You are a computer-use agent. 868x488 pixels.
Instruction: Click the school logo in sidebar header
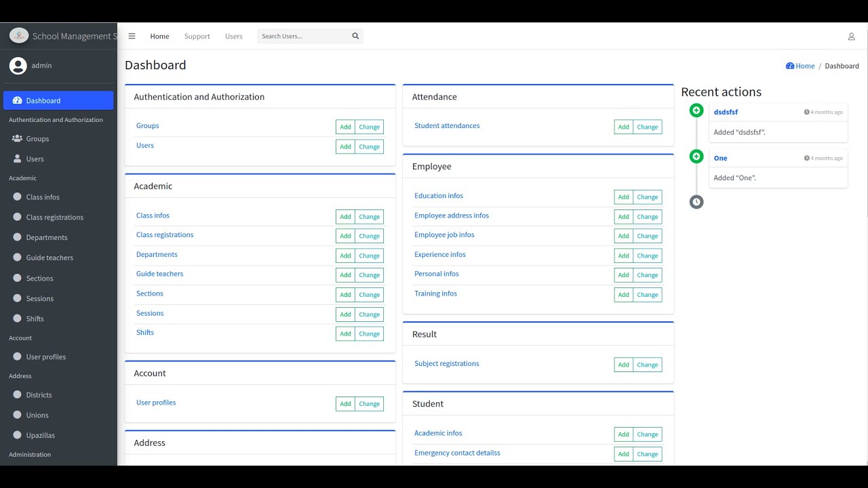pyautogui.click(x=19, y=35)
